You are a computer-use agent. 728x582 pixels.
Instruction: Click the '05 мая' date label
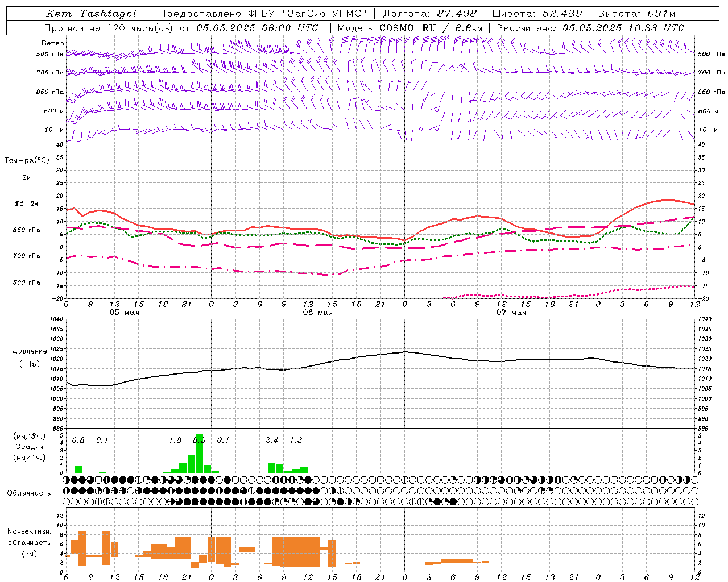pos(125,313)
